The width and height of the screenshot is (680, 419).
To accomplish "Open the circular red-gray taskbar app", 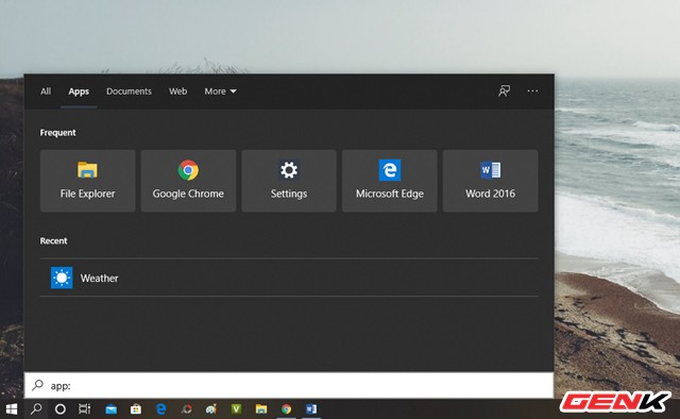I will [x=186, y=409].
